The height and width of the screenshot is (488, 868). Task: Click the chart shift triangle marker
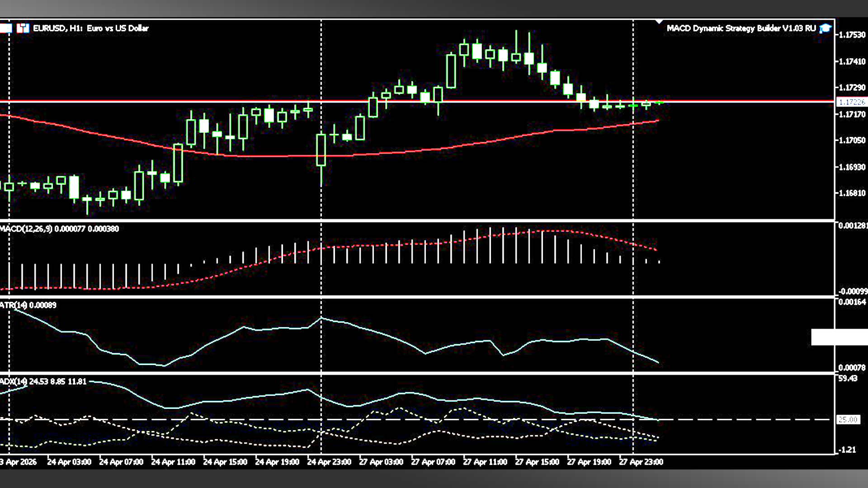(x=659, y=22)
